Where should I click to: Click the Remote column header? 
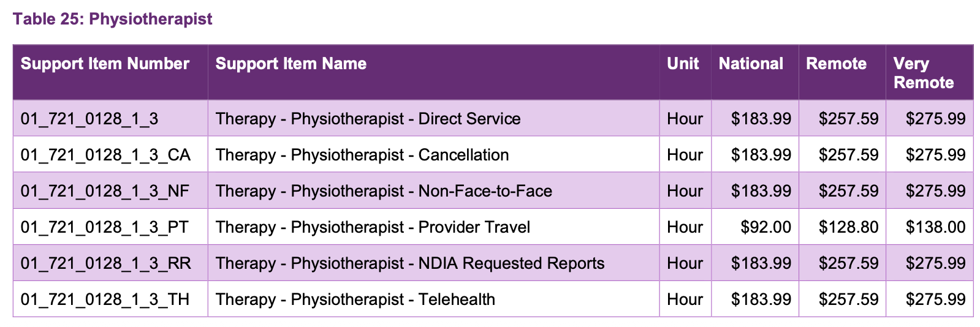[836, 64]
